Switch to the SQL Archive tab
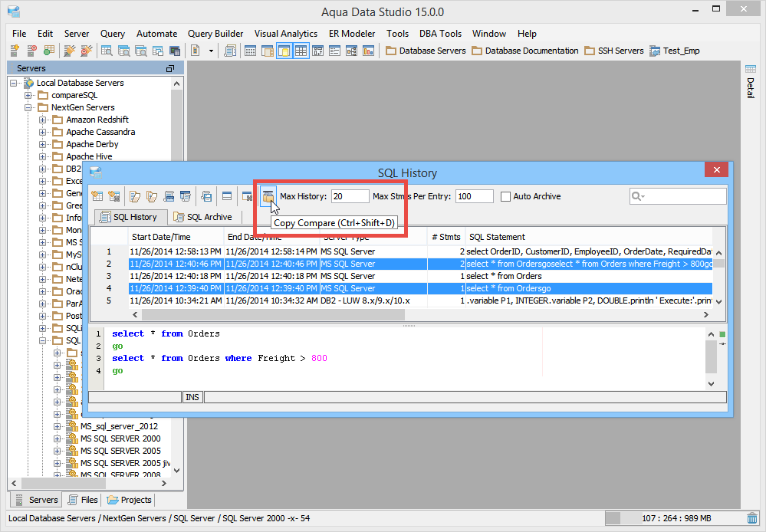This screenshot has height=532, width=766. point(203,217)
